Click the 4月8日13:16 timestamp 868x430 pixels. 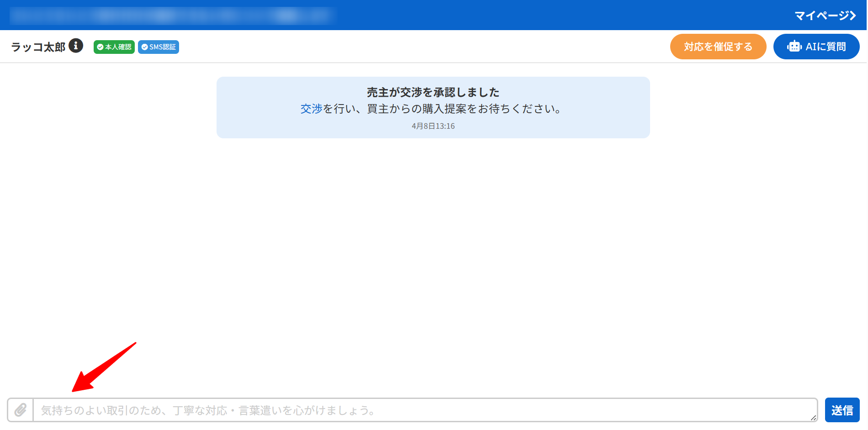[433, 126]
